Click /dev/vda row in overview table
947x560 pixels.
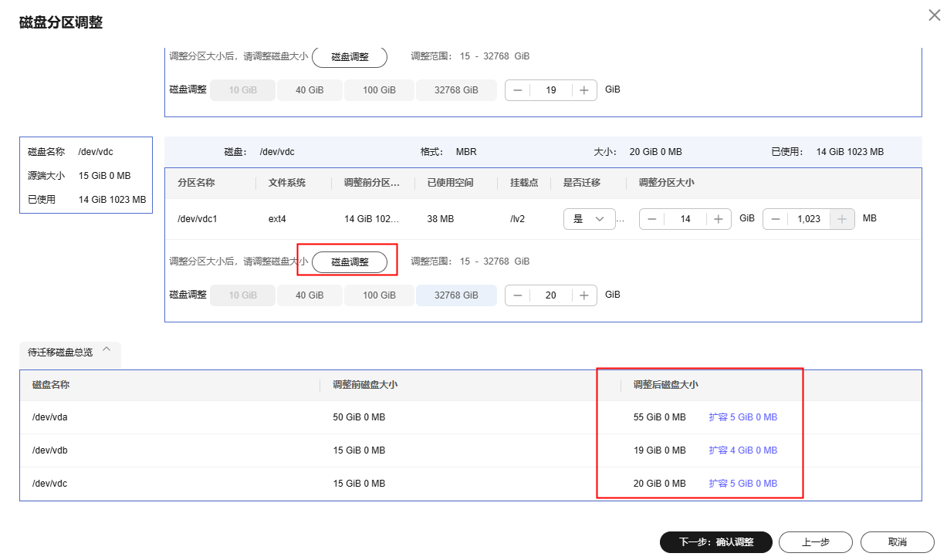[471, 417]
